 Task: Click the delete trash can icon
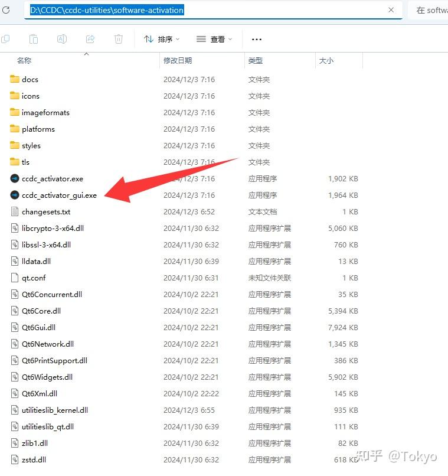pyautogui.click(x=118, y=39)
